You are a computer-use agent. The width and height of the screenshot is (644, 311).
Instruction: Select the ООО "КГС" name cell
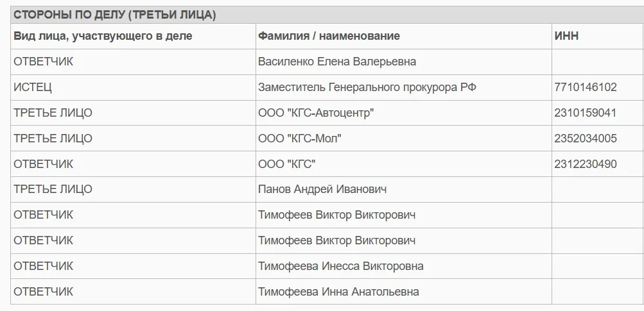pos(287,164)
